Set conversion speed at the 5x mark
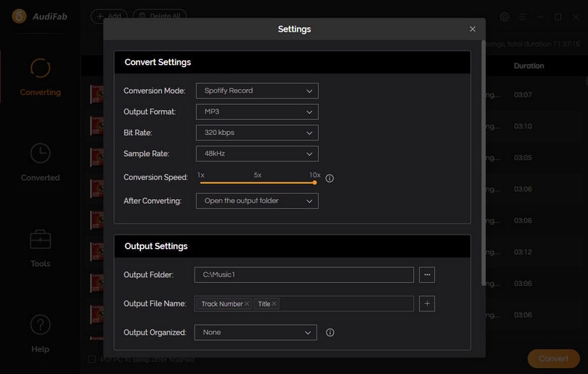The width and height of the screenshot is (588, 374). pyautogui.click(x=258, y=182)
